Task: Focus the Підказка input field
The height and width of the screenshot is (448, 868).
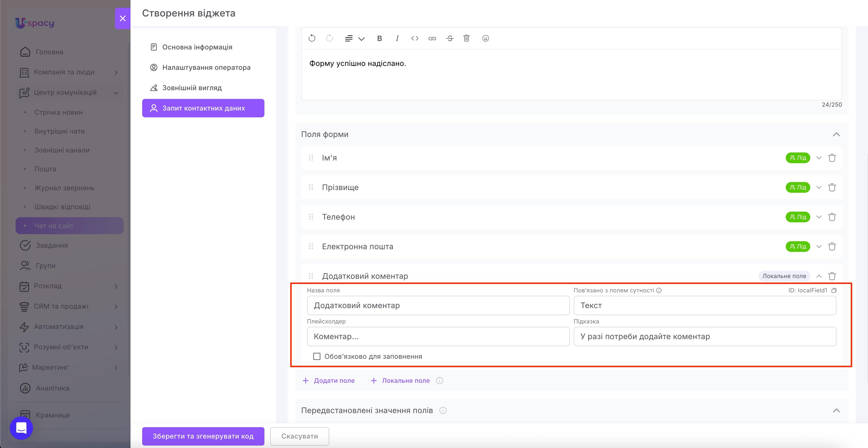Action: coord(705,336)
